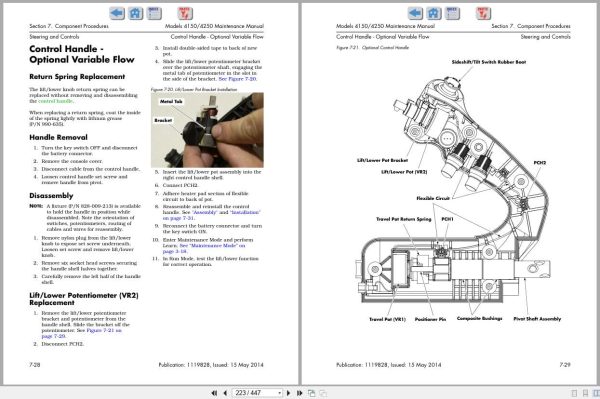Go to the previous page
Viewport: 600px width, 399px height.
(x=225, y=393)
